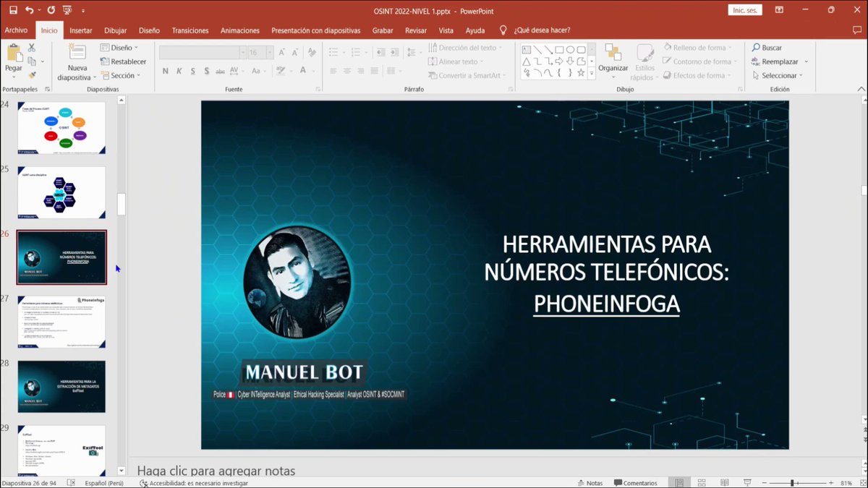Undo the last action
The width and height of the screenshot is (868, 488).
pos(29,10)
